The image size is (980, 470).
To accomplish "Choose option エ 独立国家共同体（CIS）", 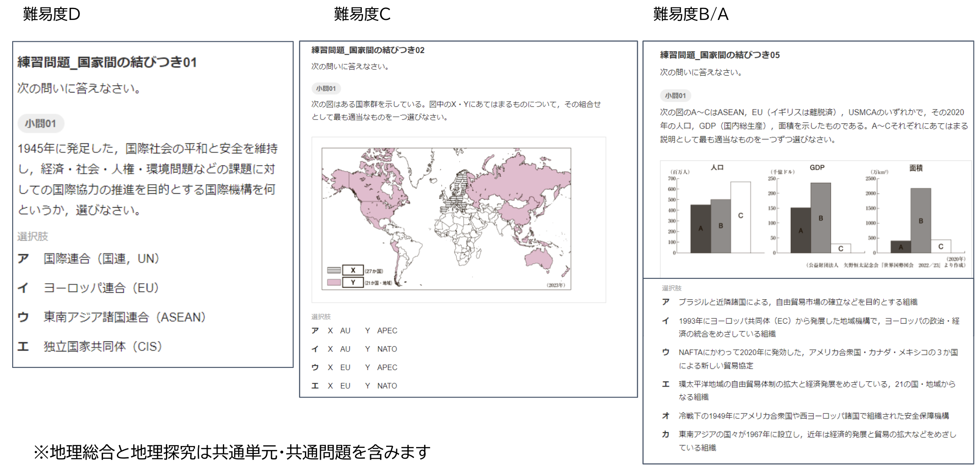I will click(103, 347).
